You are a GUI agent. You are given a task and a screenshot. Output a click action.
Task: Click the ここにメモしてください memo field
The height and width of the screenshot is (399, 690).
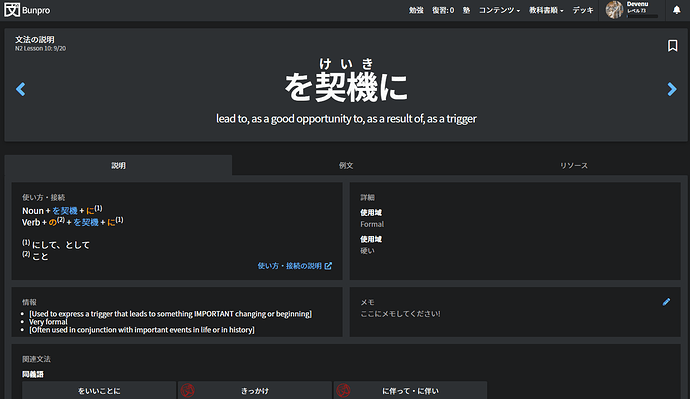pos(400,314)
